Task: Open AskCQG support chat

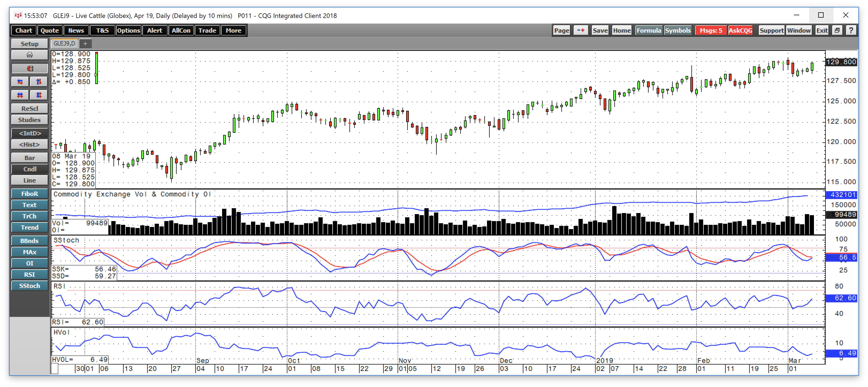Action: 740,30
